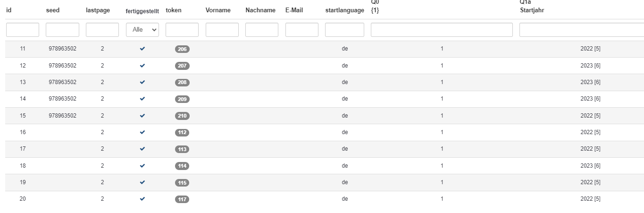
Task: Click token badge 117
Action: click(182, 199)
